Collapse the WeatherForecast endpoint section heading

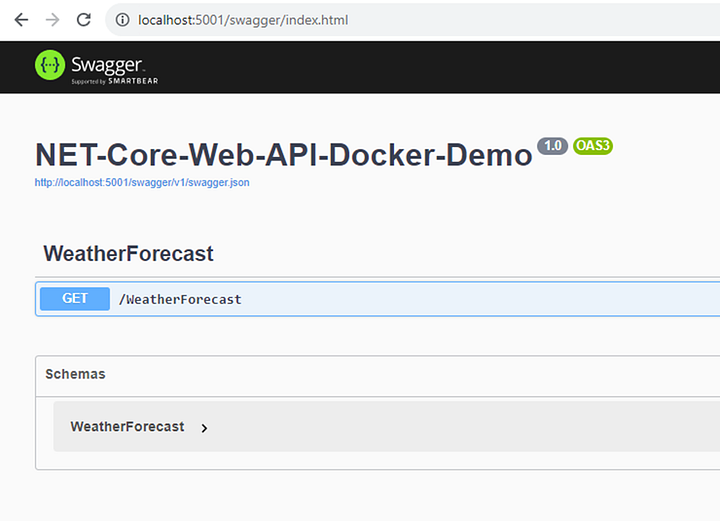128,253
